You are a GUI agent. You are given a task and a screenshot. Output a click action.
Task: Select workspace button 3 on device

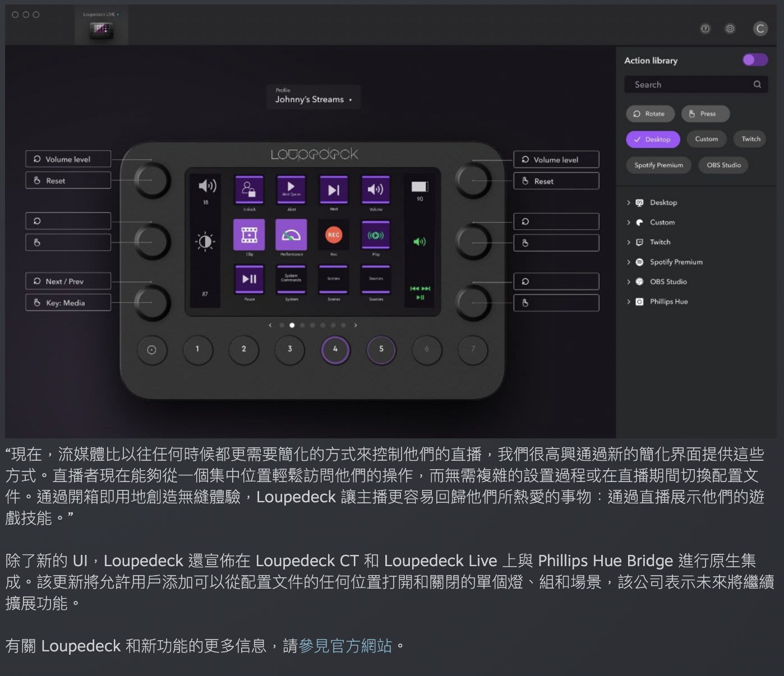289,350
